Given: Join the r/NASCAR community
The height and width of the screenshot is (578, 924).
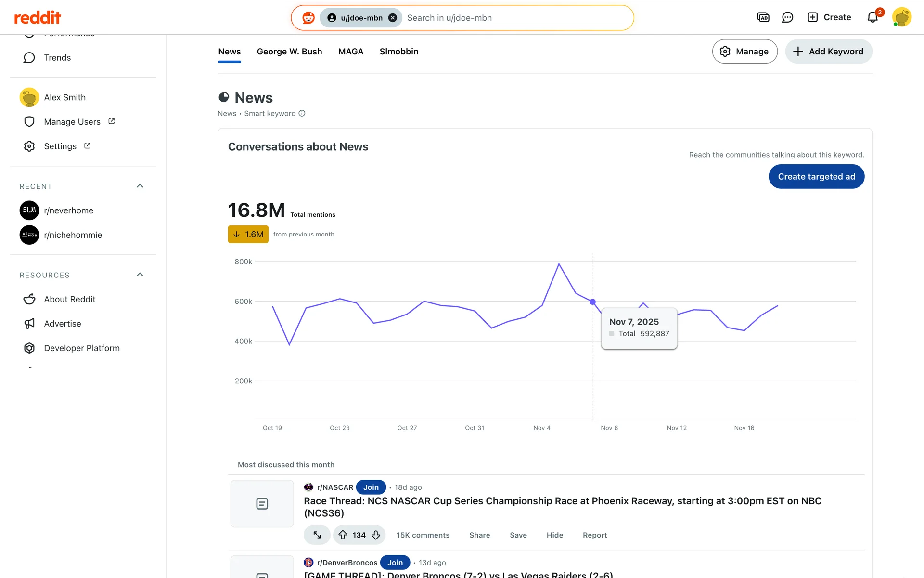Looking at the screenshot, I should tap(371, 487).
